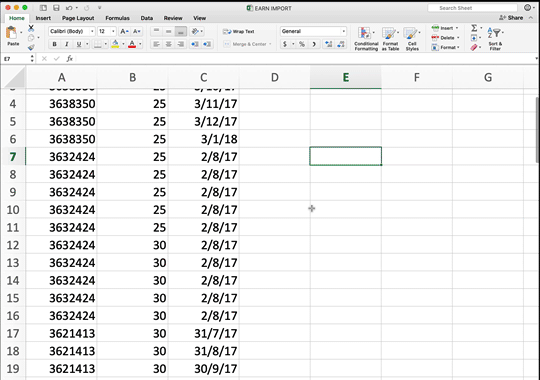
Task: Expand the font color dropdown arrow
Action: click(140, 44)
